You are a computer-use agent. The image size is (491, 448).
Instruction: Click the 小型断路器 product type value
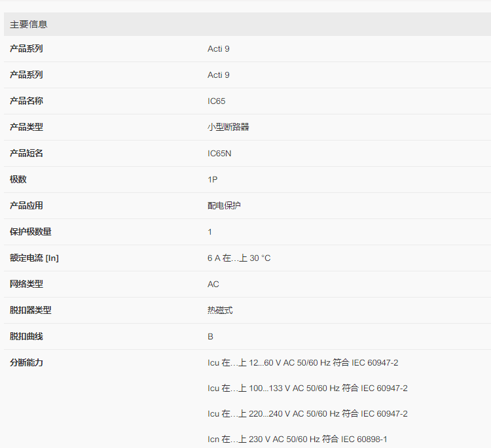tap(228, 127)
